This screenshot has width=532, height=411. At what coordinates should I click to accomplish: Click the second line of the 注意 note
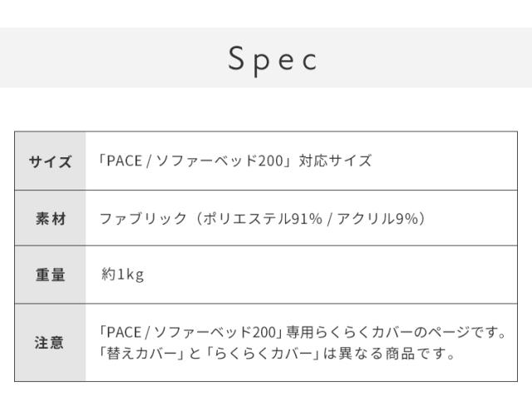point(276,354)
